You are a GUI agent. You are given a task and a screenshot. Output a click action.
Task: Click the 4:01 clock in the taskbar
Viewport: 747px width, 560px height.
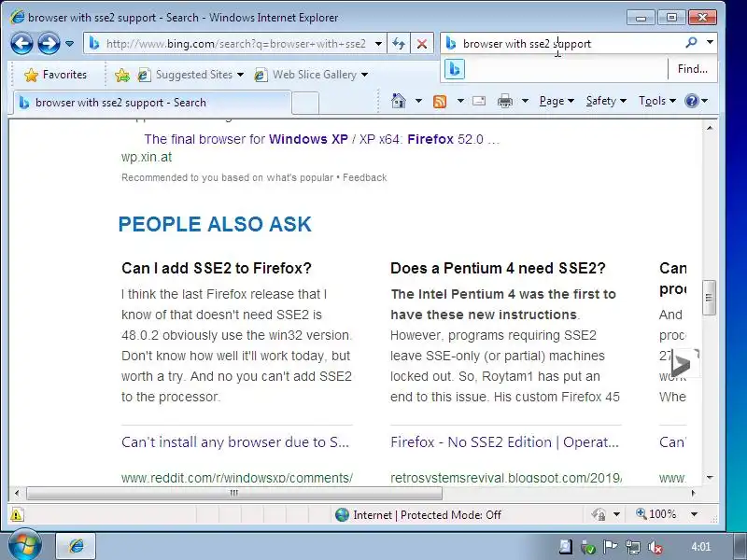tap(700, 547)
